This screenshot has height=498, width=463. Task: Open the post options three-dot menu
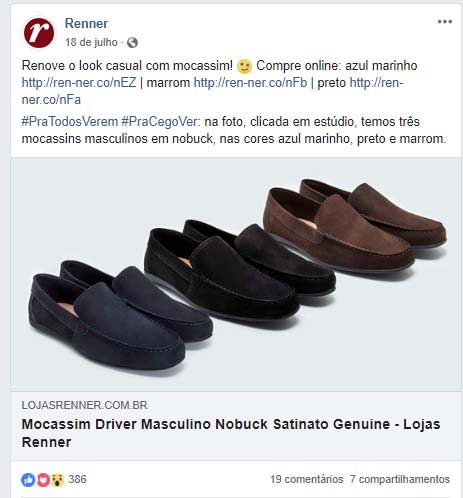pyautogui.click(x=445, y=22)
